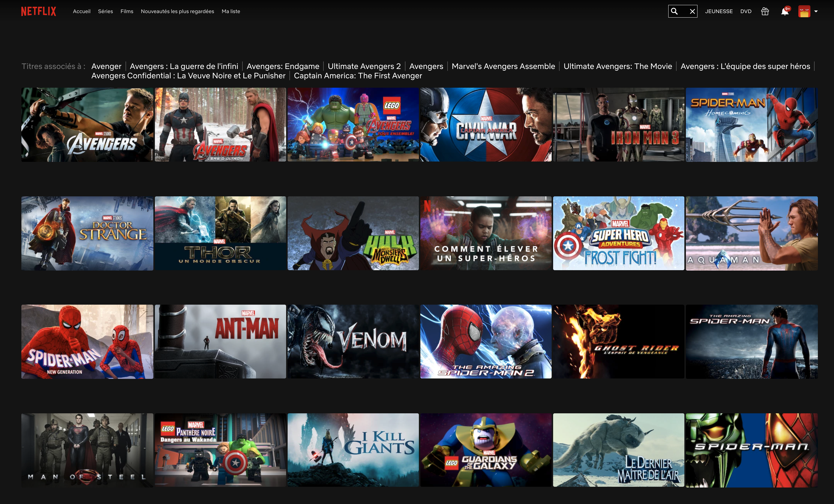This screenshot has height=504, width=834.
Task: Open the DVD link
Action: click(746, 11)
